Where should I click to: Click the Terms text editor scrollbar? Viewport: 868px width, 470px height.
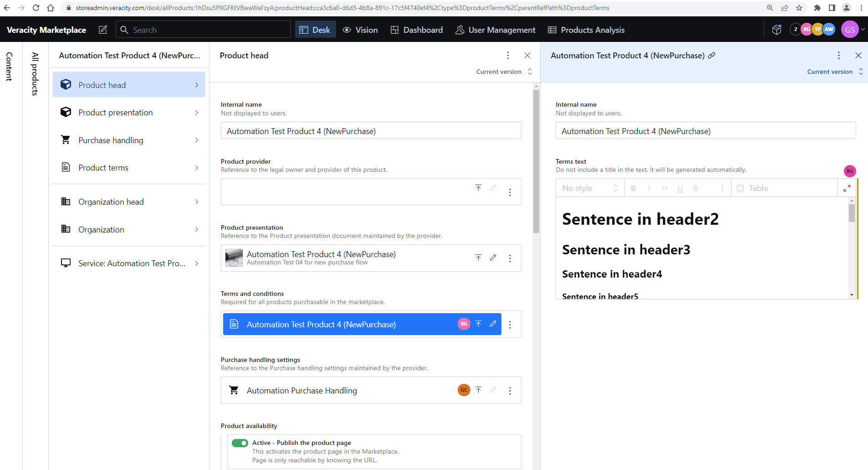[x=852, y=213]
